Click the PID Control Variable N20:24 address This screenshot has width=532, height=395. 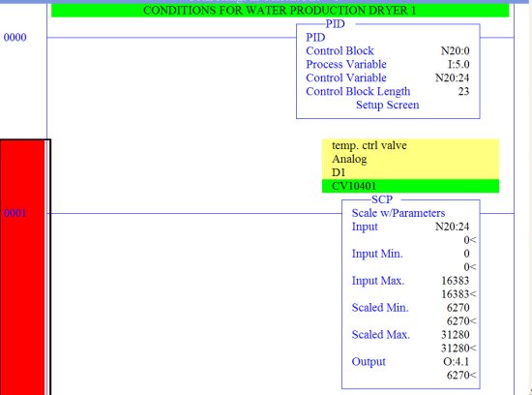coord(453,77)
